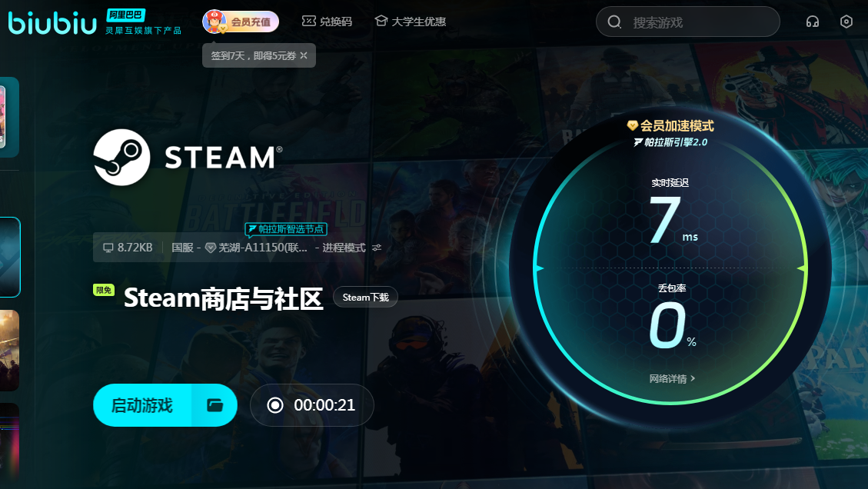Screen dimensions: 868x489
Task: Click the 国服 region label
Action: coord(182,248)
